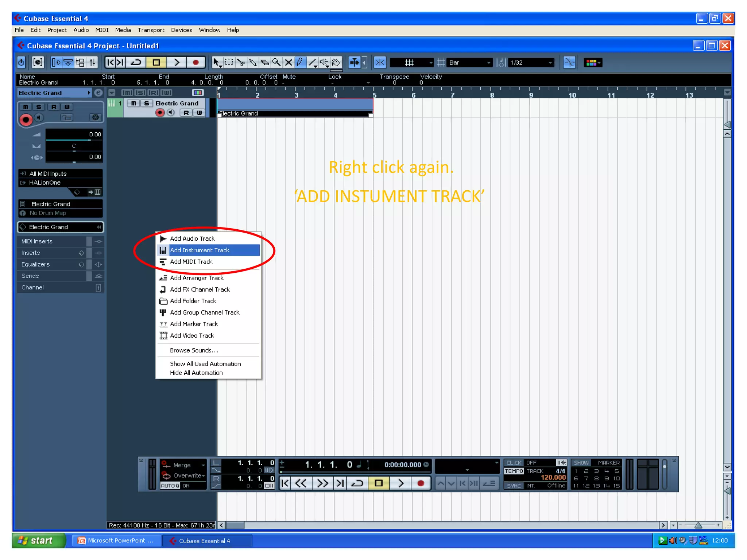Solo the Electric Grand track in list
The width and height of the screenshot is (747, 560).
click(147, 104)
